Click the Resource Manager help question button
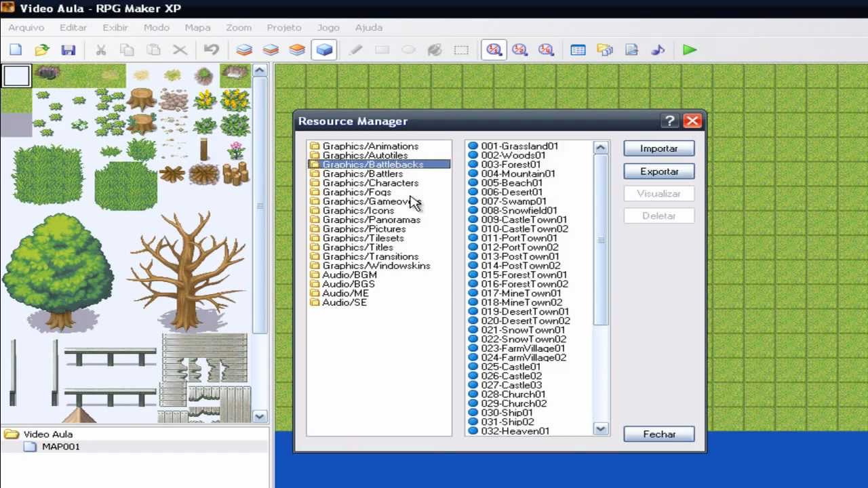Image resolution: width=868 pixels, height=488 pixels. (670, 121)
